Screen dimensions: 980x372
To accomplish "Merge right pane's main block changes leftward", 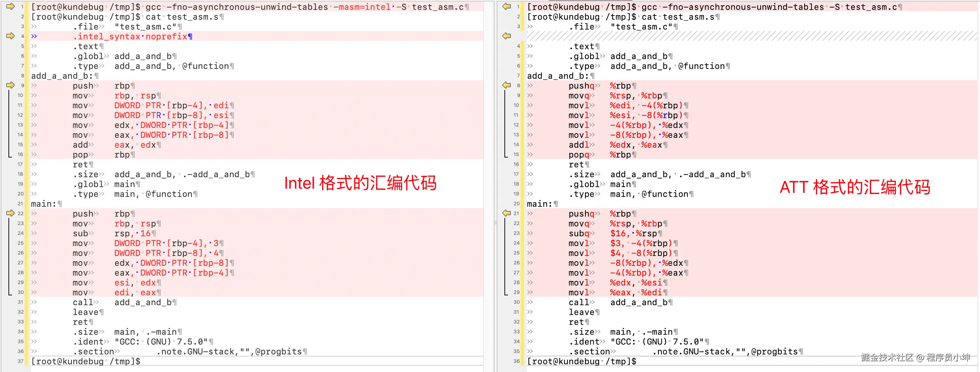I will [x=507, y=213].
